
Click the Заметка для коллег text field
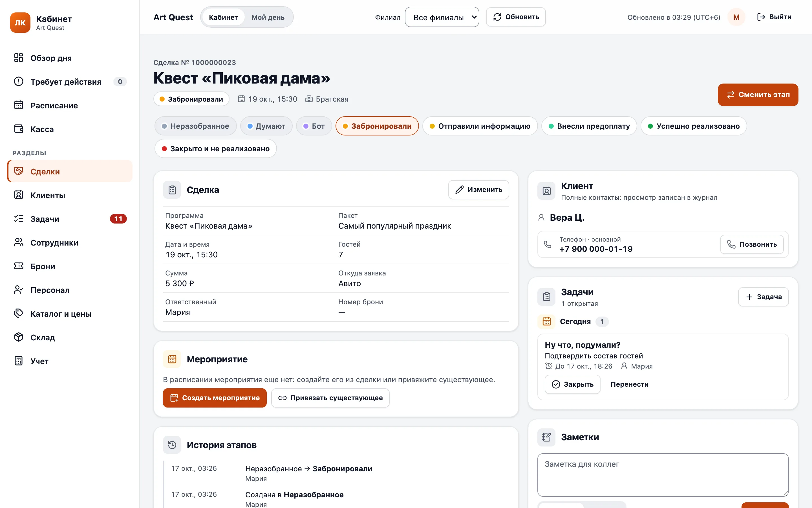click(x=663, y=475)
